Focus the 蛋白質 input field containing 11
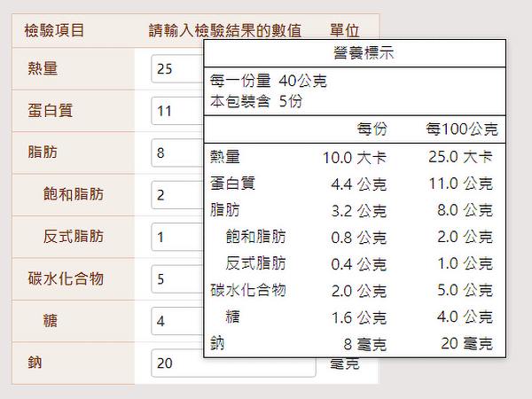This screenshot has width=532, height=399. (177, 111)
